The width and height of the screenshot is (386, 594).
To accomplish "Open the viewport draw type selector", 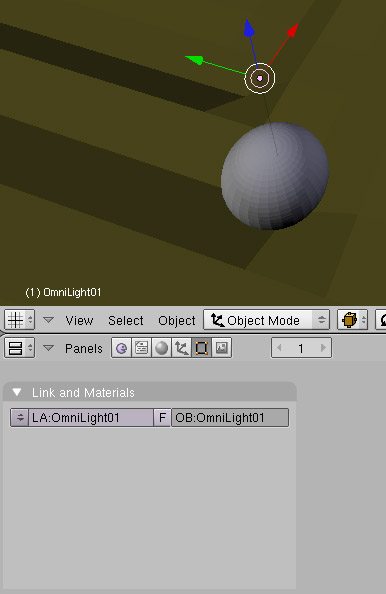I will tap(352, 320).
